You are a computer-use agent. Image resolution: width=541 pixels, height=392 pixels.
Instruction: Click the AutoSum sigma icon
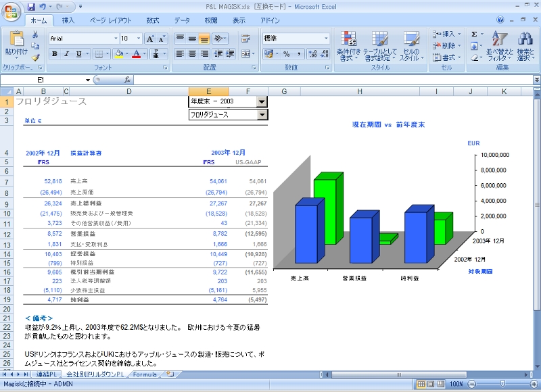point(474,34)
